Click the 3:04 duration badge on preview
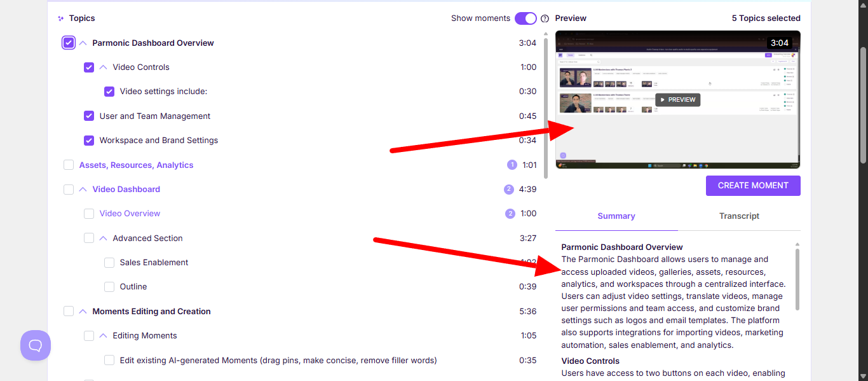Screen dimensions: 868x381 779,43
